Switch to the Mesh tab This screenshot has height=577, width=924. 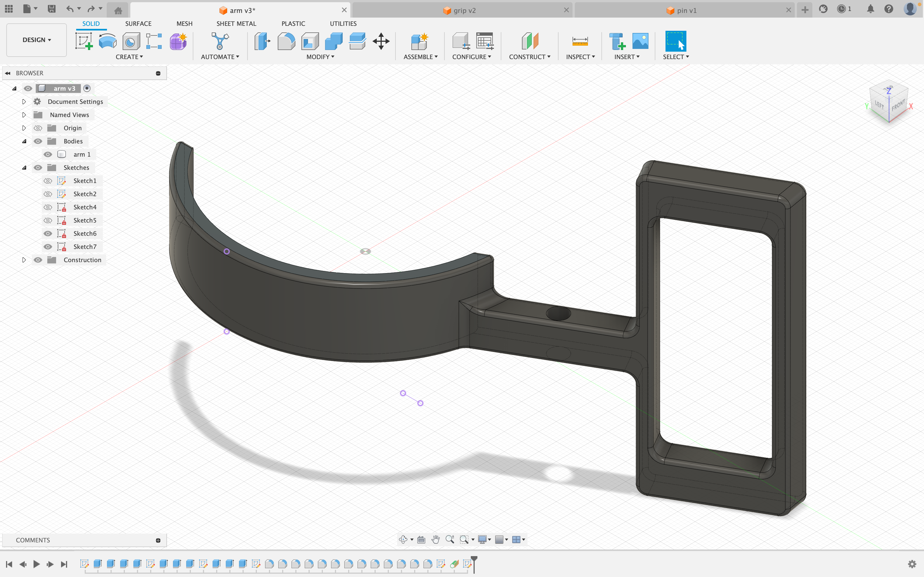point(184,23)
